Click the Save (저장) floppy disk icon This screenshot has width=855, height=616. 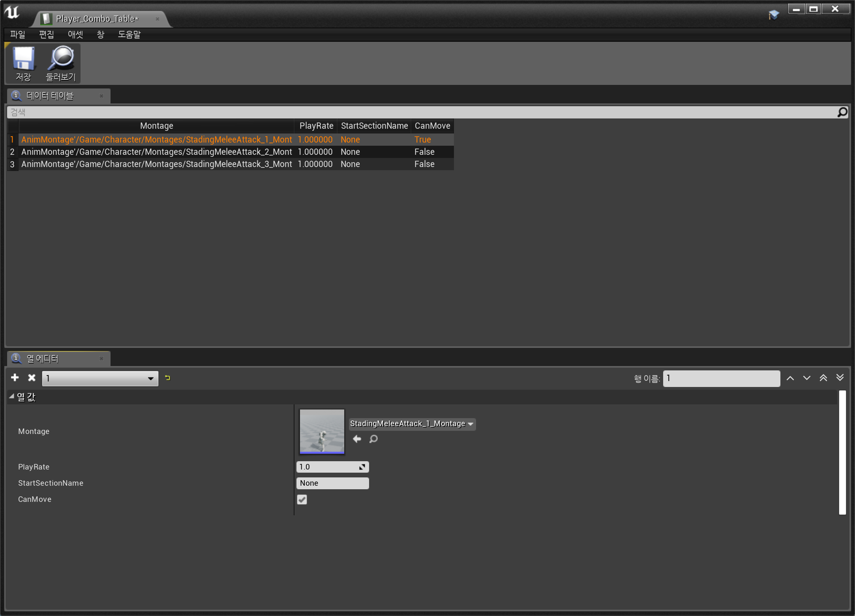[23, 59]
